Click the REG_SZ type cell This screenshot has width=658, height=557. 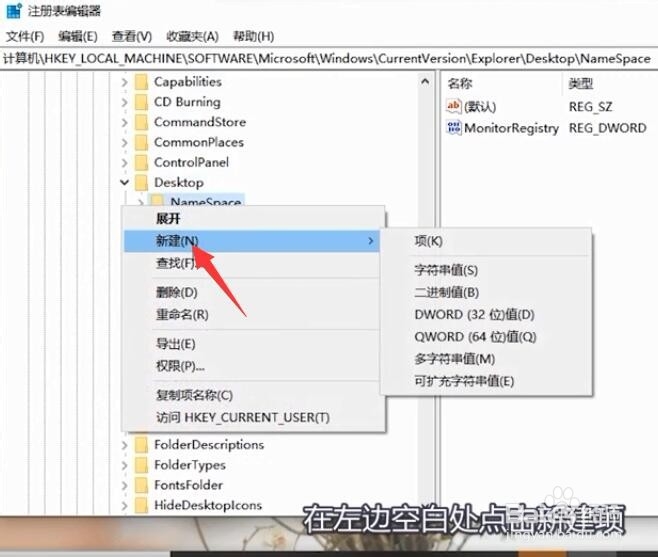[x=590, y=107]
